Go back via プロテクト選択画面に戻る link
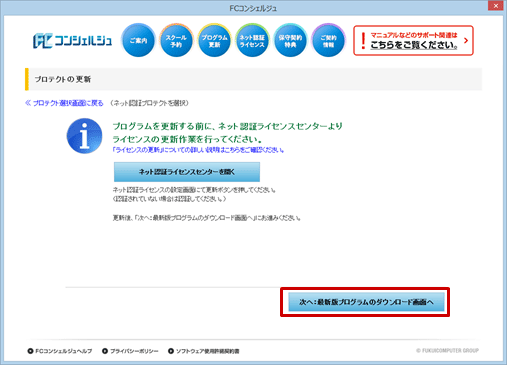Image resolution: width=507 pixels, height=365 pixels. [x=64, y=103]
